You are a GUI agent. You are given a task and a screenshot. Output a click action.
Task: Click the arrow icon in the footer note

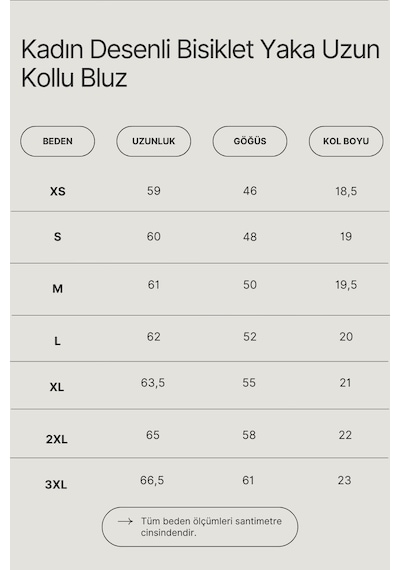[125, 521]
